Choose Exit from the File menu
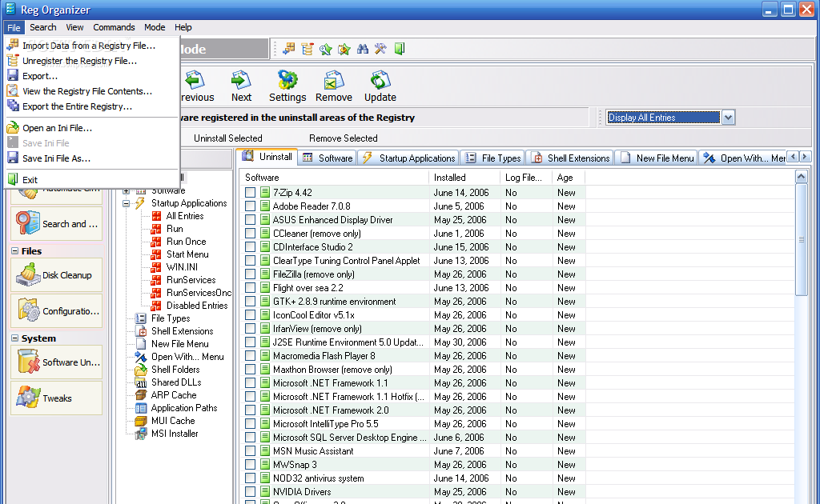 [x=92, y=180]
